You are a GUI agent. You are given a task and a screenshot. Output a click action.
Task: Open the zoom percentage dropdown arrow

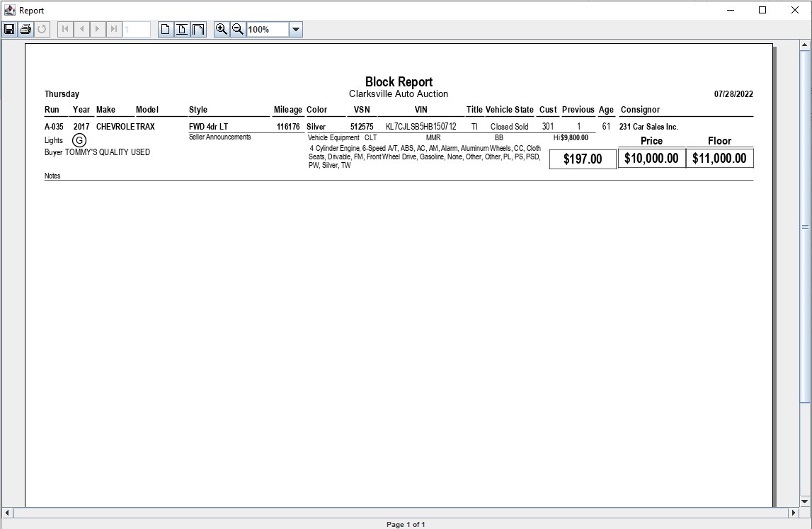click(296, 29)
